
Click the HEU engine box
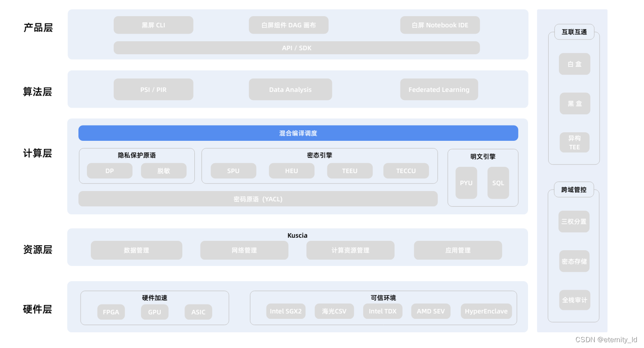pos(292,171)
